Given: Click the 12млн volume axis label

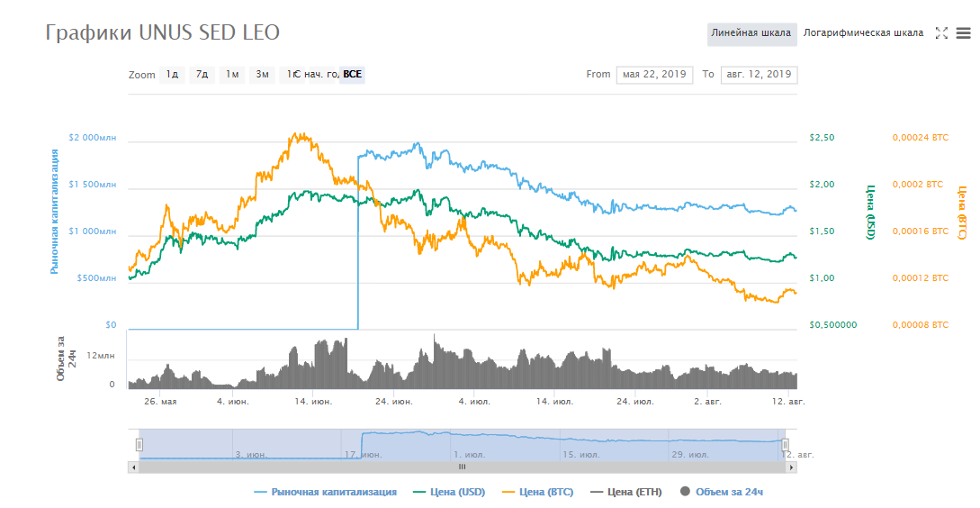Looking at the screenshot, I should (x=101, y=356).
